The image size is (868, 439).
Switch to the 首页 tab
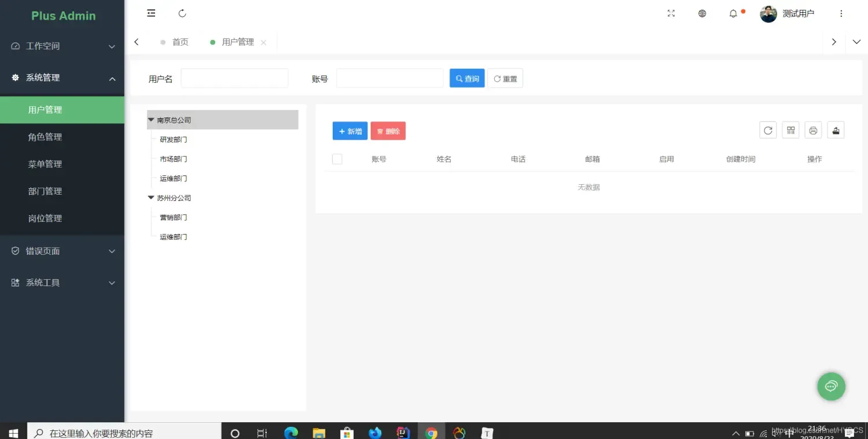point(179,41)
